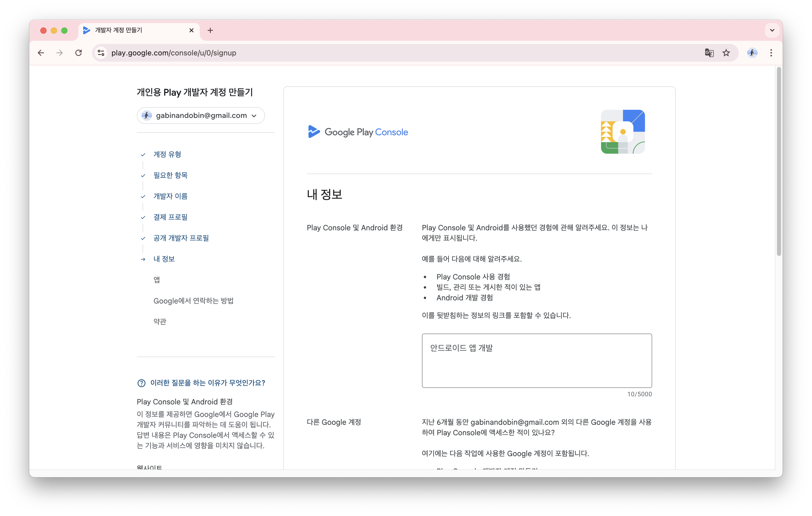Click the Chrome profile avatar
The height and width of the screenshot is (516, 812).
click(x=752, y=53)
